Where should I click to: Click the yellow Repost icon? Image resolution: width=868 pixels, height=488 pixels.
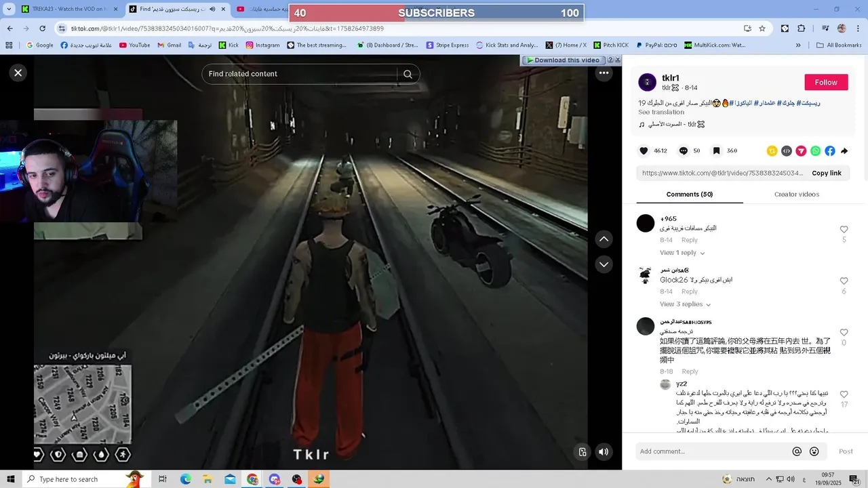tap(772, 151)
